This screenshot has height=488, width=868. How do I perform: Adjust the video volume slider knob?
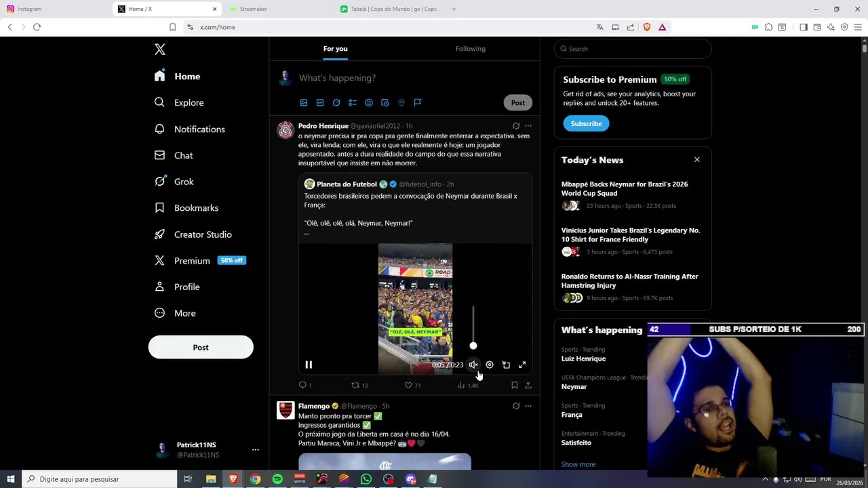tap(473, 346)
